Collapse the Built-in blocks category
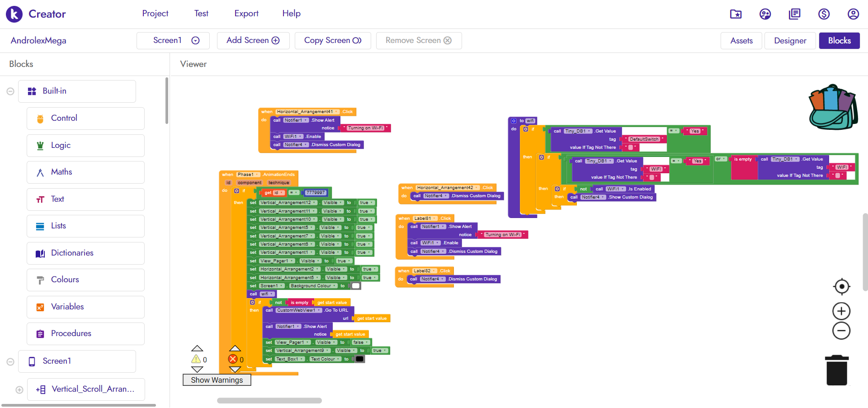 [10, 91]
